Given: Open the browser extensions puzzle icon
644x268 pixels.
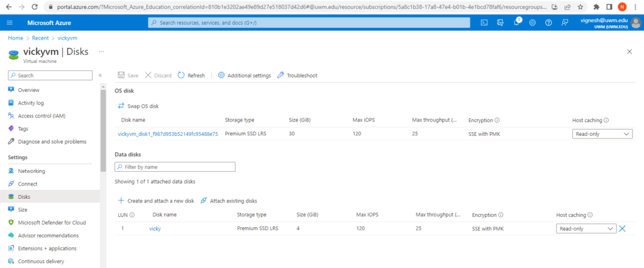Looking at the screenshot, I should coord(597,7).
